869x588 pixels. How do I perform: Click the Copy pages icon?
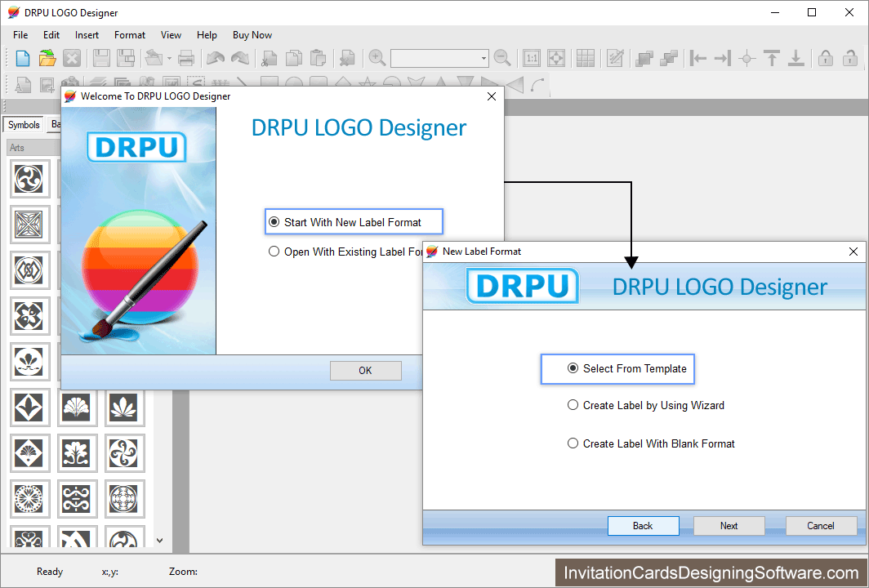(294, 58)
